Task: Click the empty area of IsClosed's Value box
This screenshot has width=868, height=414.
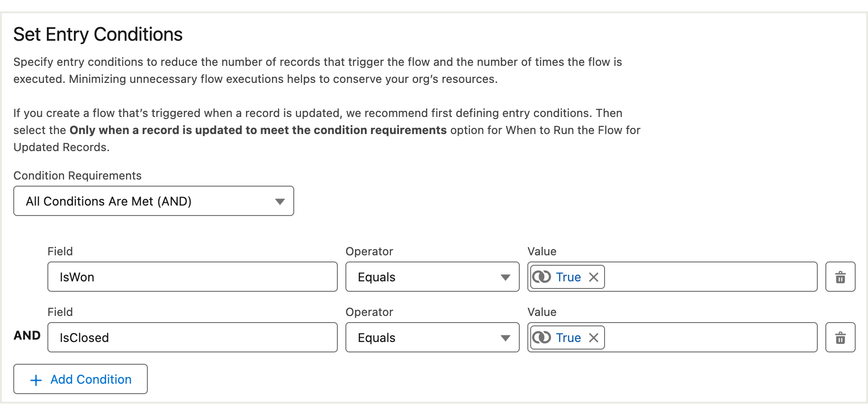Action: [x=711, y=337]
